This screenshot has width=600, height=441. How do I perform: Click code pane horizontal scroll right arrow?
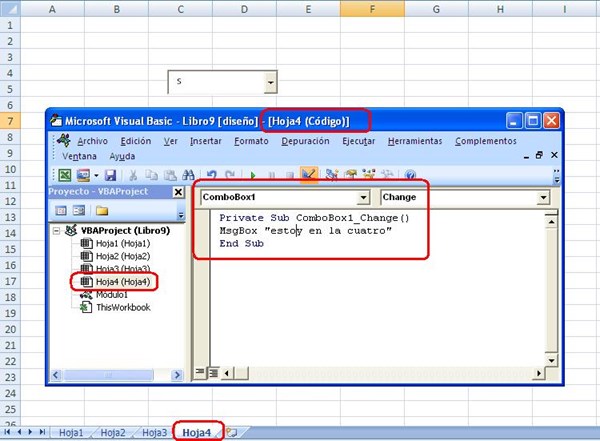point(539,373)
